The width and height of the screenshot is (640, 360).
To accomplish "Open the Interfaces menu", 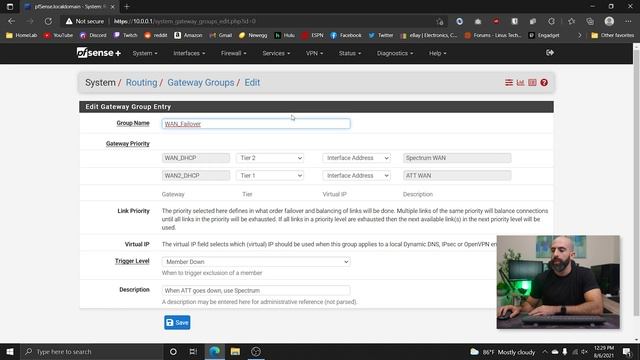I will tap(189, 53).
